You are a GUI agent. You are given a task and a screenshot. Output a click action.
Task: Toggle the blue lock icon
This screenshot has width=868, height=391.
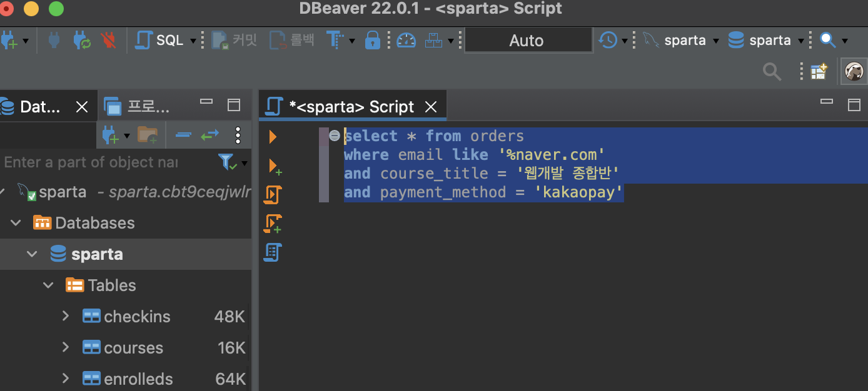373,41
